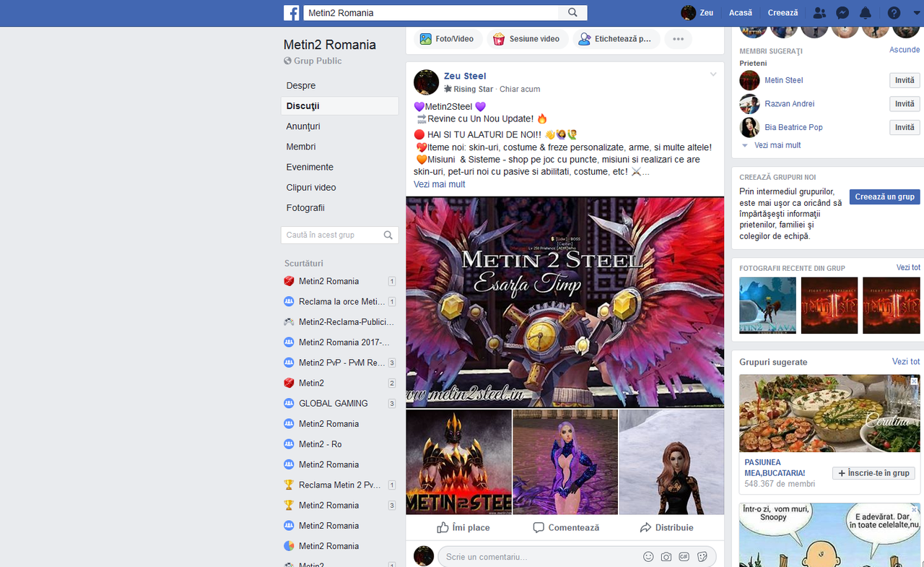Click the Help question mark icon
Viewport: 924px width, 567px height.
coord(892,12)
